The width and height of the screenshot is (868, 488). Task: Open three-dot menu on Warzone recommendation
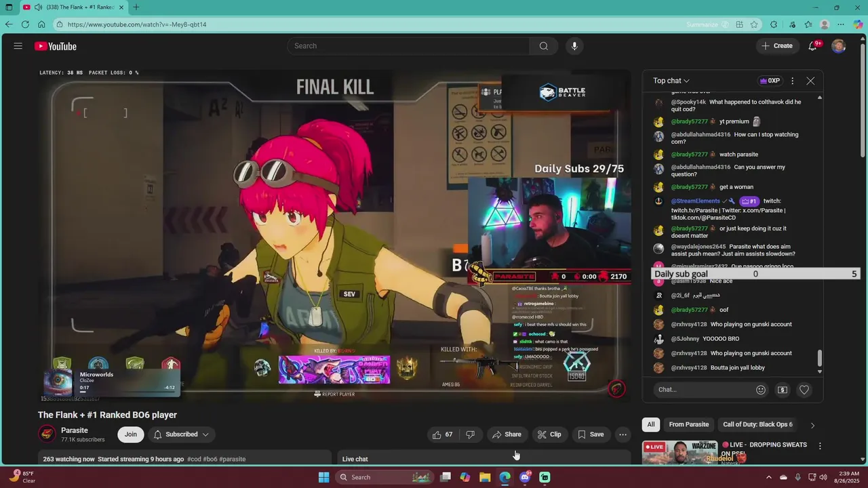coord(820,446)
